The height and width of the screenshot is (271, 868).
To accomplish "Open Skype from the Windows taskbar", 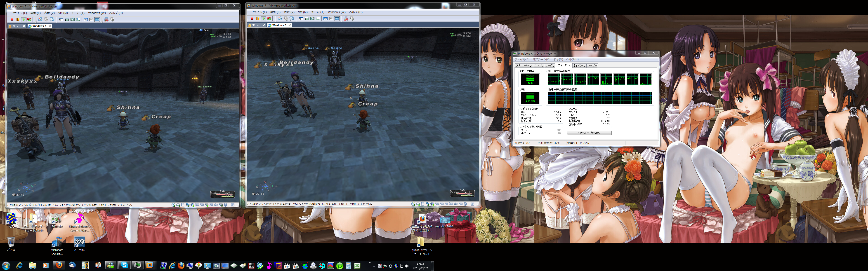I will tap(125, 265).
